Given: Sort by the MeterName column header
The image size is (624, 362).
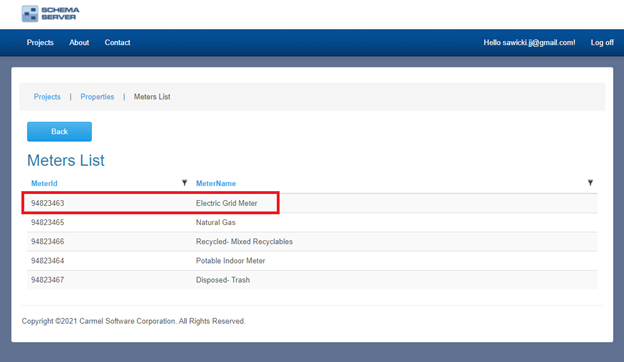Looking at the screenshot, I should [x=216, y=183].
